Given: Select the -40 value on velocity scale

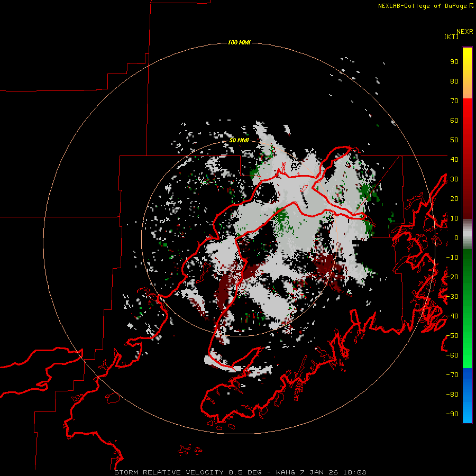Looking at the screenshot, I should tap(452, 316).
